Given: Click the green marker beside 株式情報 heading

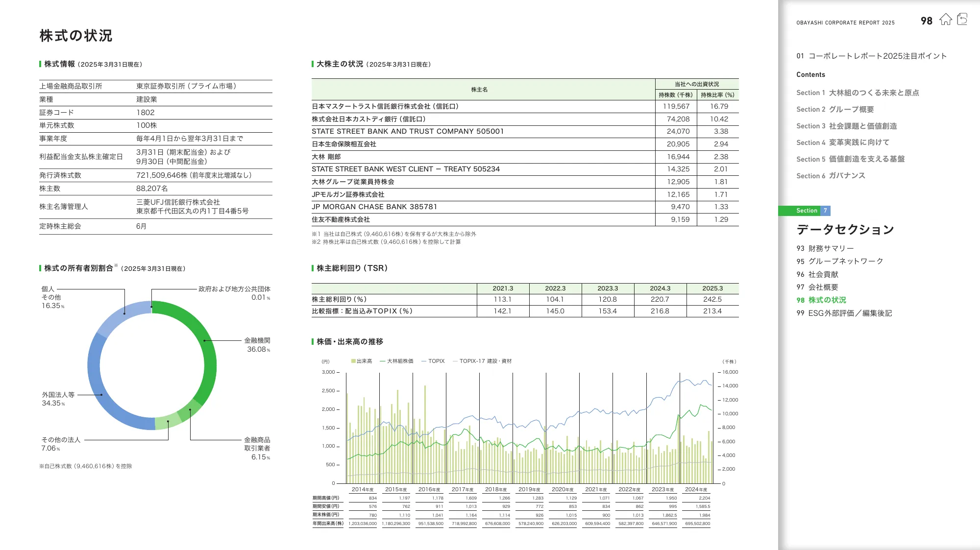Looking at the screenshot, I should [x=40, y=64].
